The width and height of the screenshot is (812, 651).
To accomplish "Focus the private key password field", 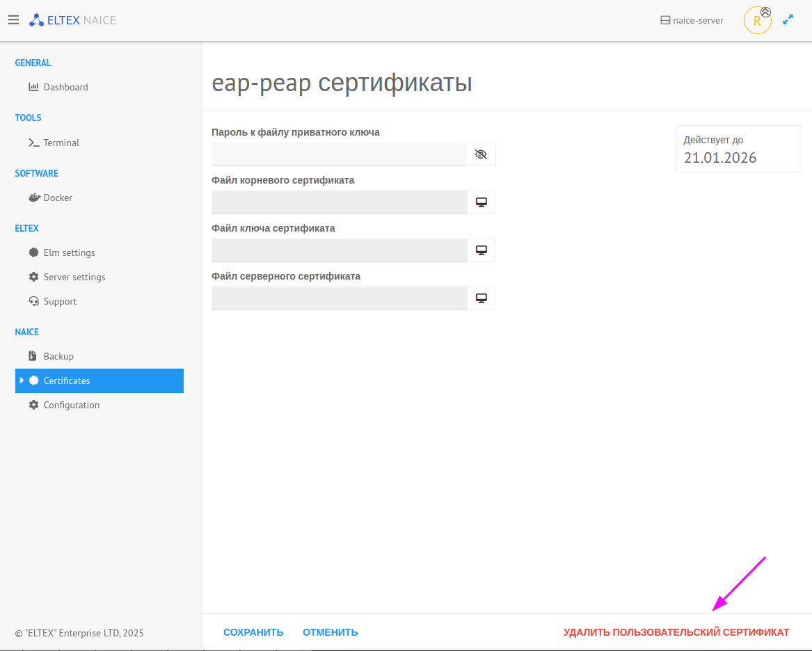I will point(338,154).
